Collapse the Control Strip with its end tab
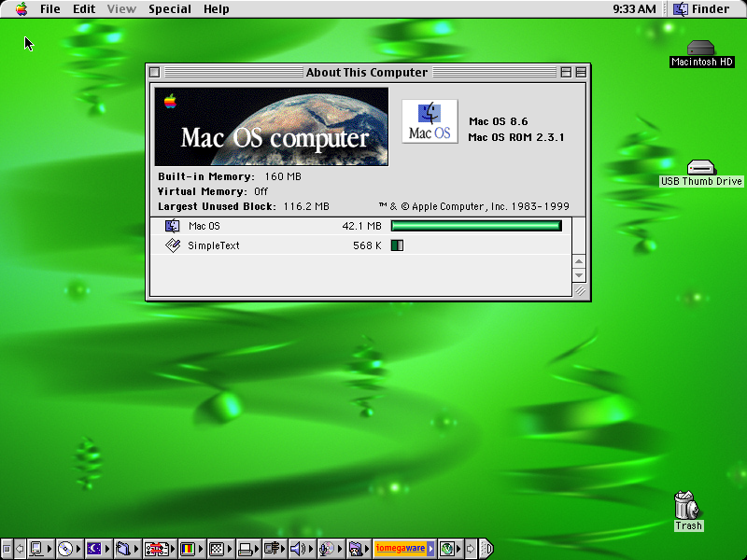This screenshot has width=747, height=560. click(486, 549)
